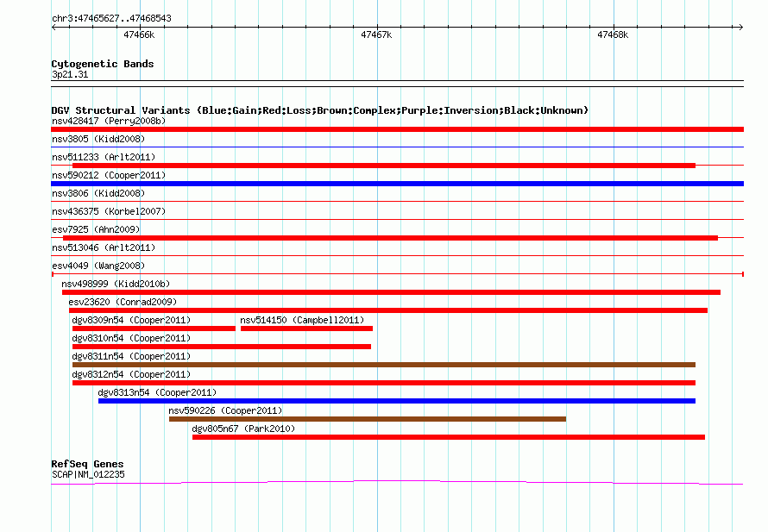Select the red nsv514150 variant bar
The width and height of the screenshot is (768, 532).
306,329
